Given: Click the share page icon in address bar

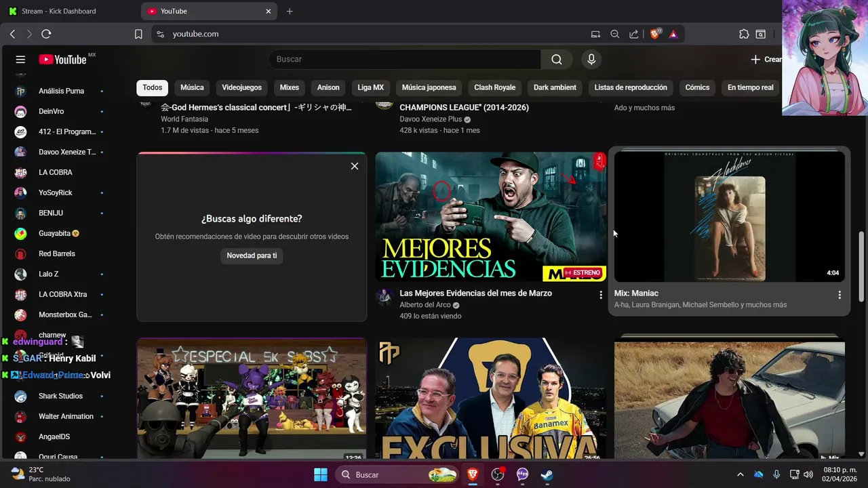Looking at the screenshot, I should click(x=633, y=34).
